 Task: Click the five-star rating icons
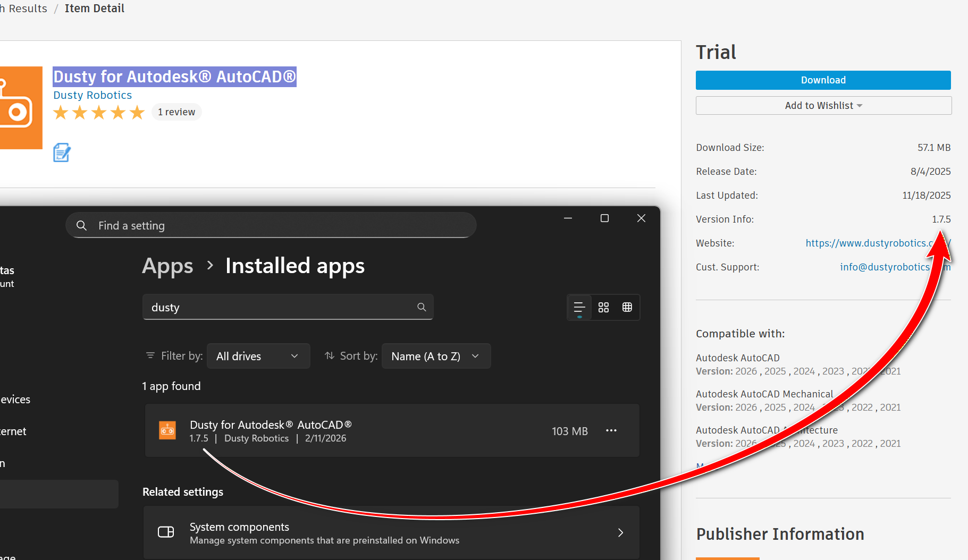99,113
